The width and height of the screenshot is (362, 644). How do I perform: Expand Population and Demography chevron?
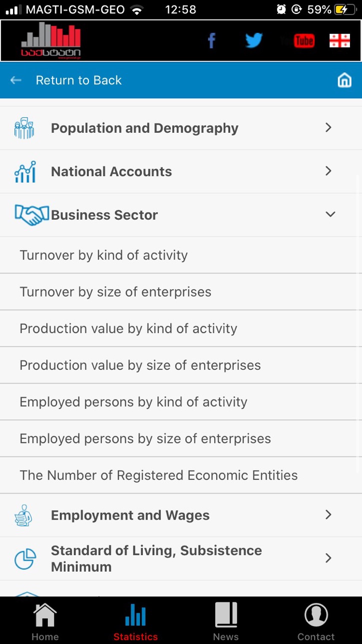point(329,128)
